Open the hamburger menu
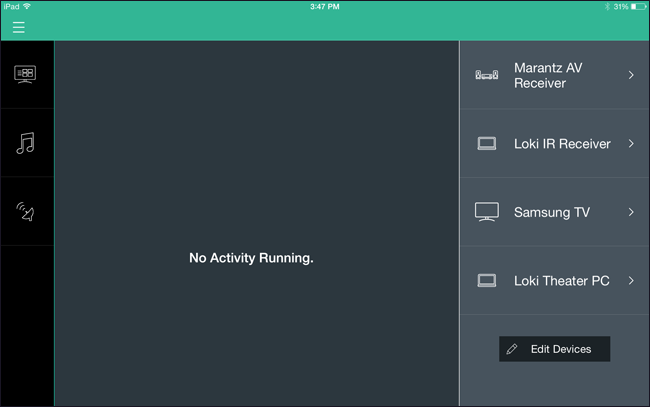 tap(19, 28)
